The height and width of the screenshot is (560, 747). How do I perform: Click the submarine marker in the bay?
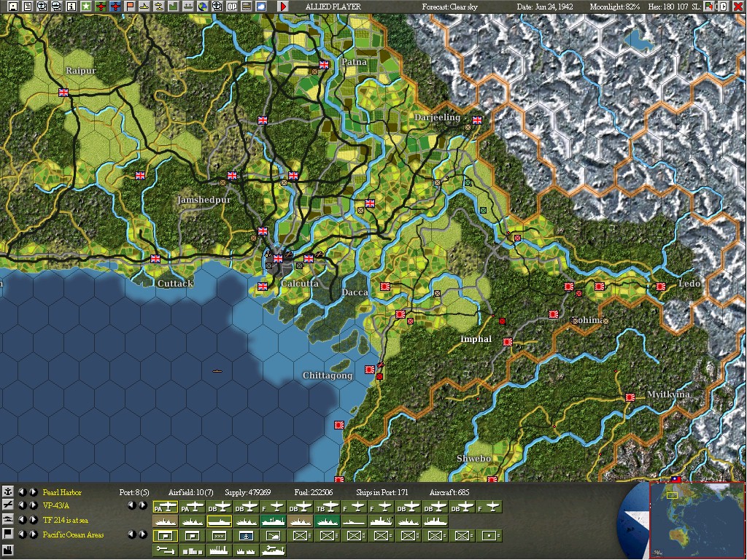[x=217, y=370]
